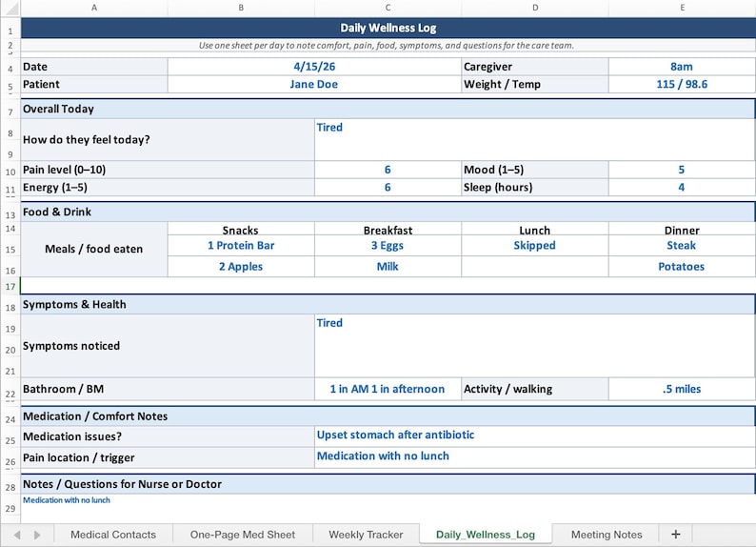Click the Food & Drink section header
Image resolution: width=756 pixels, height=547 pixels.
388,212
